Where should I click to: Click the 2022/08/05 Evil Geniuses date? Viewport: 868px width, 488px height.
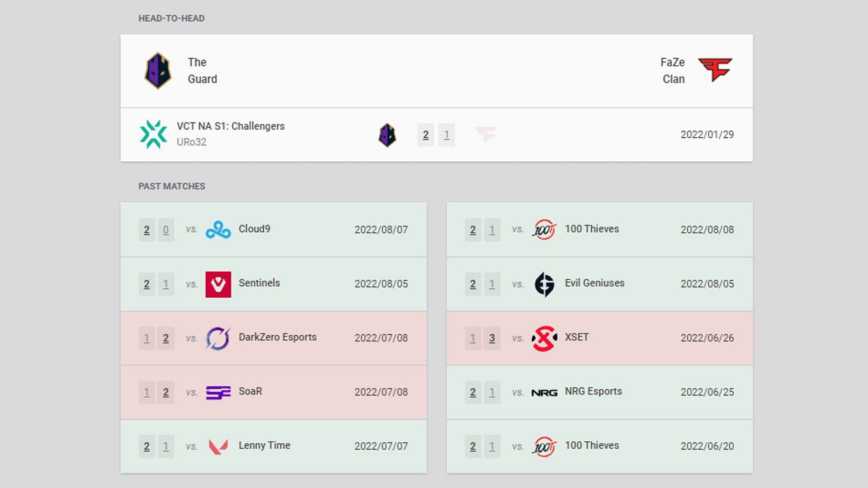click(707, 284)
